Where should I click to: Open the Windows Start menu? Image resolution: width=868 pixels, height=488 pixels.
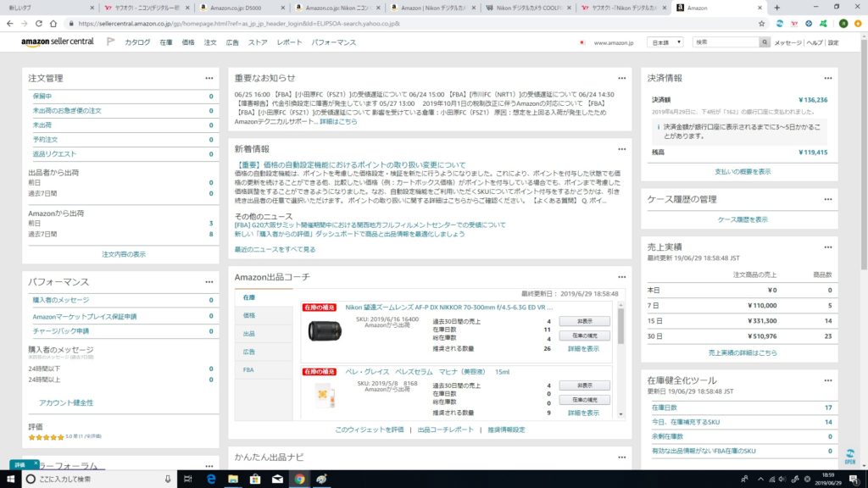click(10, 480)
